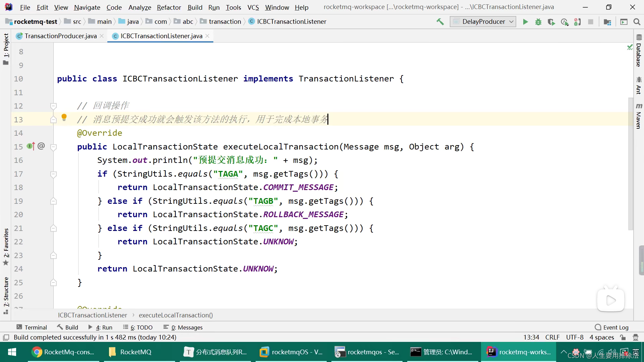Open the File menu
The height and width of the screenshot is (362, 644).
[x=25, y=7]
